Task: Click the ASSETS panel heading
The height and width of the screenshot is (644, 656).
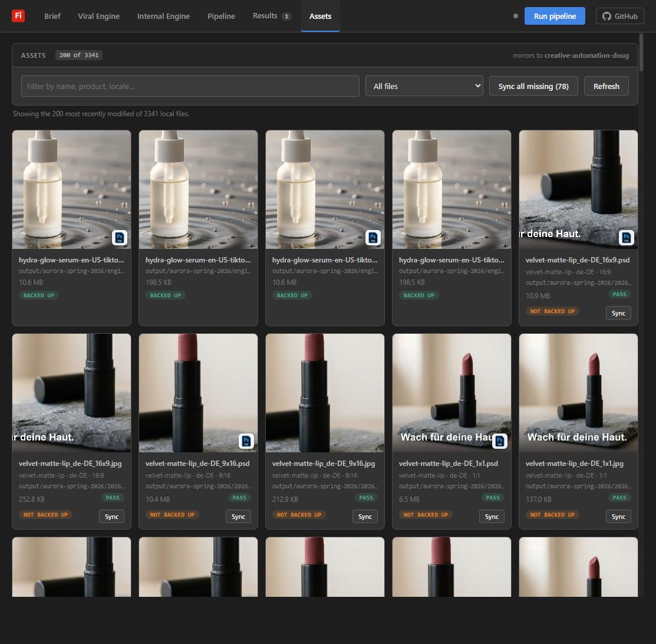Action: pyautogui.click(x=33, y=55)
